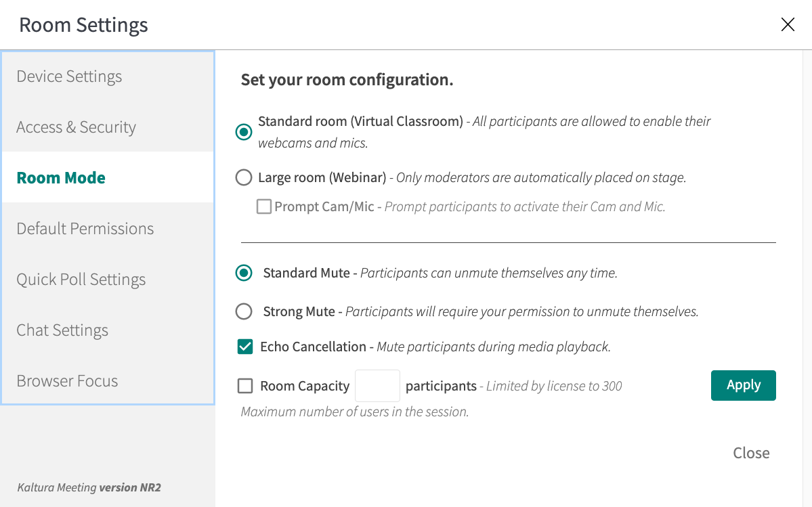Viewport: 812px width, 507px height.
Task: Click the Kaltura Meeting version NR2 label
Action: [x=89, y=487]
